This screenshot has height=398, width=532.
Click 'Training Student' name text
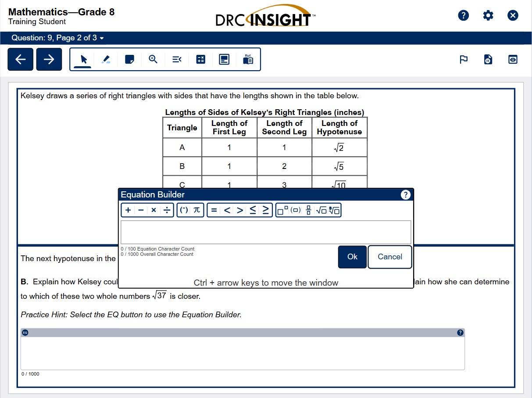point(37,22)
